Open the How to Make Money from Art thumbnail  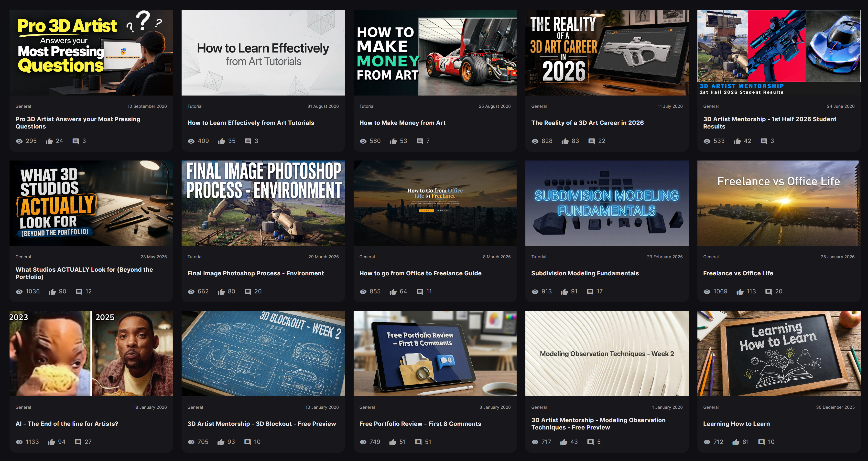[435, 53]
